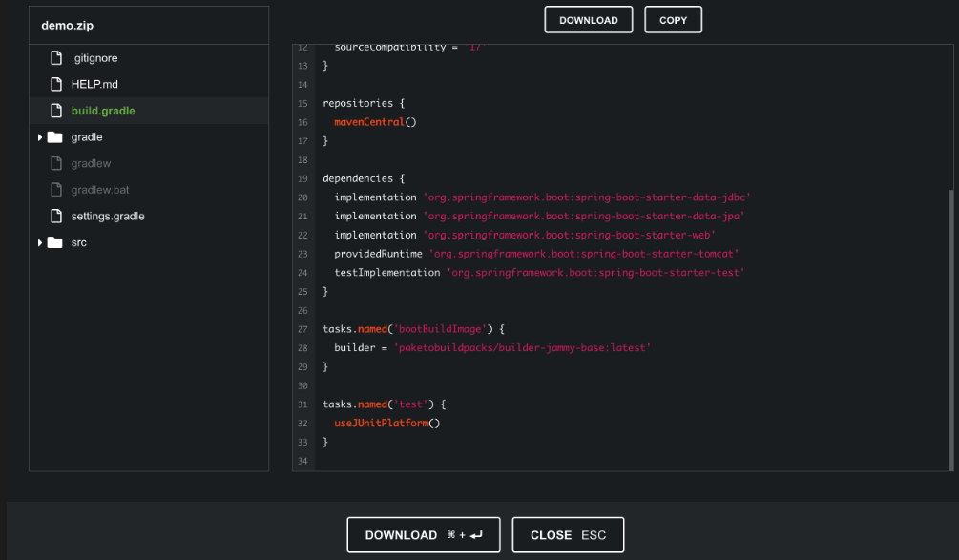Image resolution: width=959 pixels, height=560 pixels.
Task: Click the paketobuildpacks builder string
Action: coord(522,348)
